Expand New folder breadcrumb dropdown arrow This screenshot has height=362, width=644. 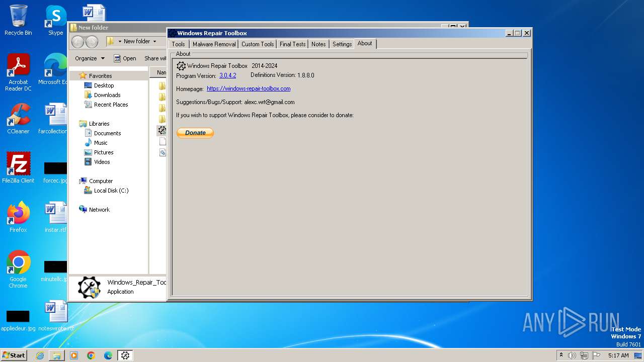pyautogui.click(x=154, y=41)
